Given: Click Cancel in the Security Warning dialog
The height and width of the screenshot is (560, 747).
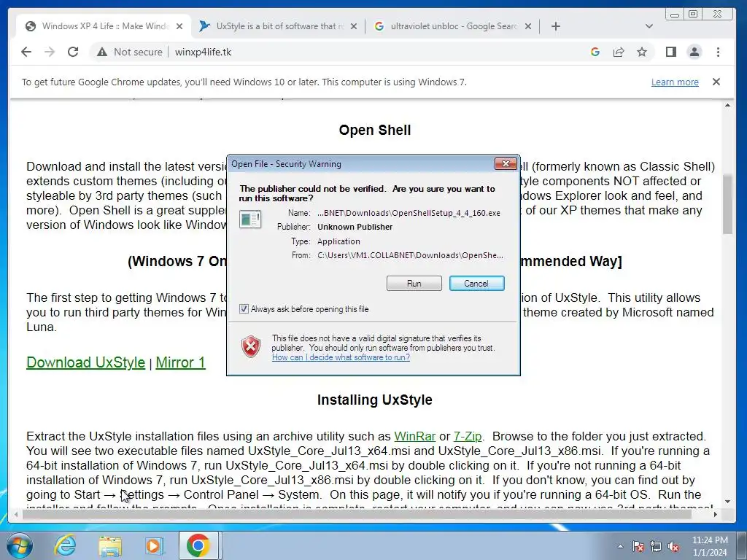Looking at the screenshot, I should click(476, 284).
